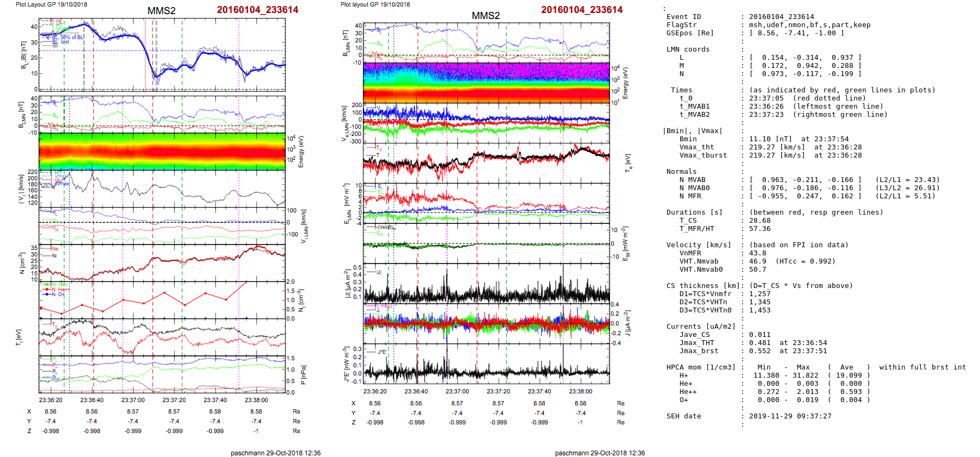Select the Jmax_brst current value 0.552
The image size is (980, 457).
(759, 351)
